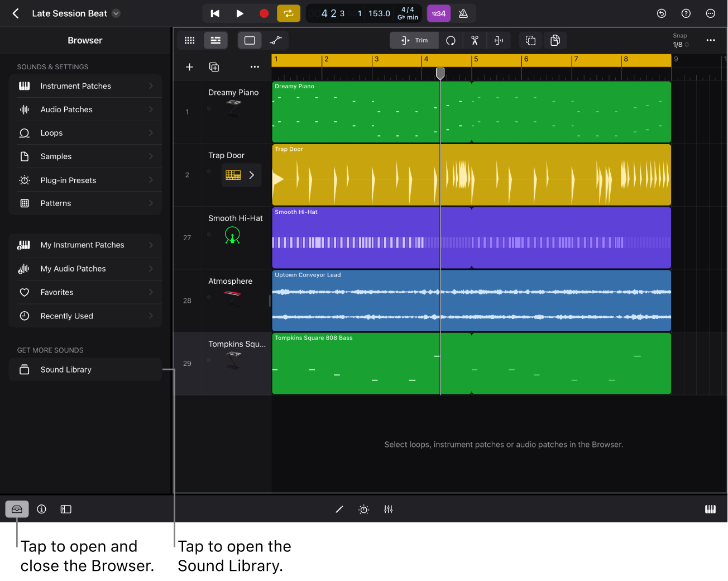Open Recently Used items
Screen dimensions: 728x581
[85, 316]
